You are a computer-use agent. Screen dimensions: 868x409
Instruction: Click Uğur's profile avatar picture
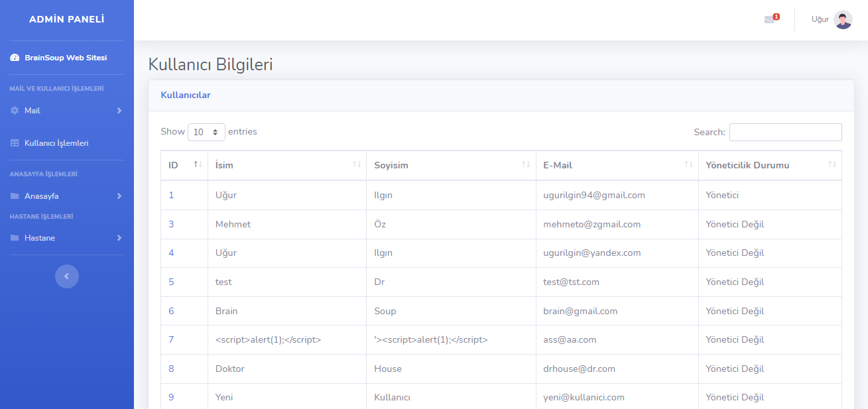(x=843, y=20)
